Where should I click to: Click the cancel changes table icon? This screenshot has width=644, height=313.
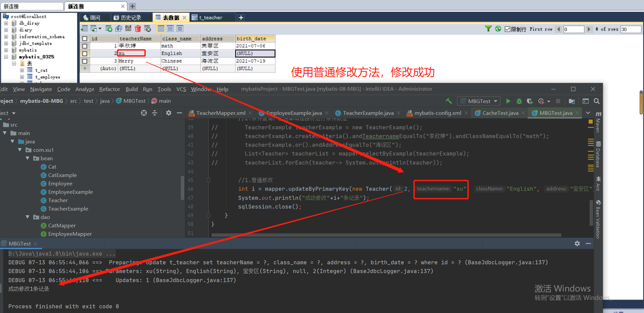148,29
